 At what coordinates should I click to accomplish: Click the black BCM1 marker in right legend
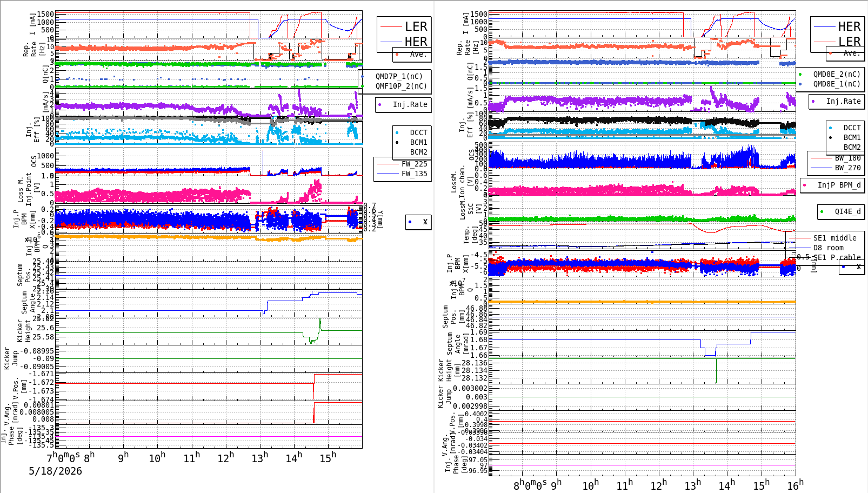831,137
